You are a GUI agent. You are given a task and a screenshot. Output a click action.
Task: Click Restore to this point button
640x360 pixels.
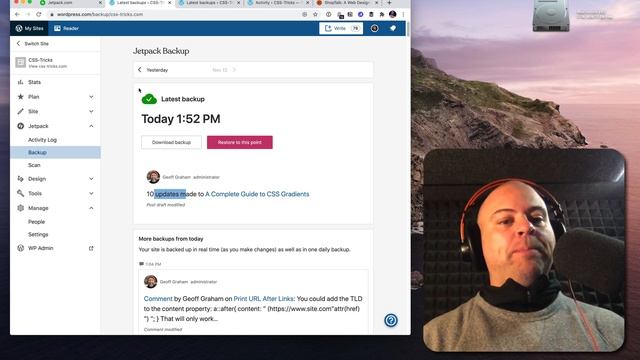240,142
